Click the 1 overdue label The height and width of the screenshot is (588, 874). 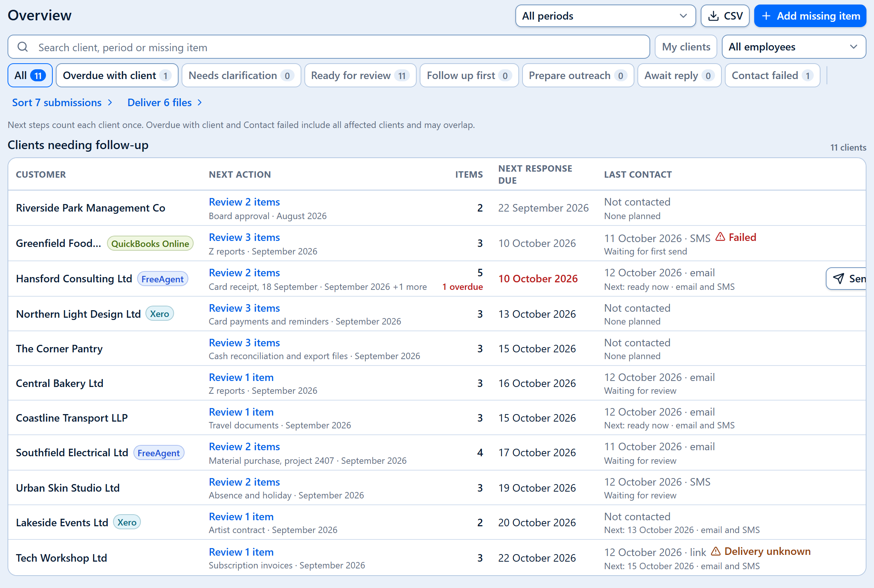[x=462, y=286]
